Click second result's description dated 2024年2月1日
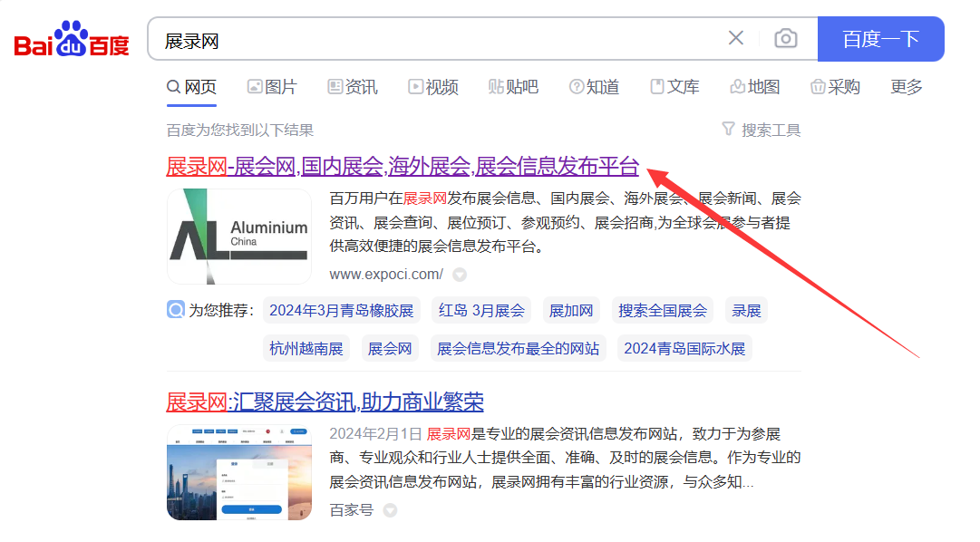This screenshot has height=542, width=980. [x=565, y=458]
